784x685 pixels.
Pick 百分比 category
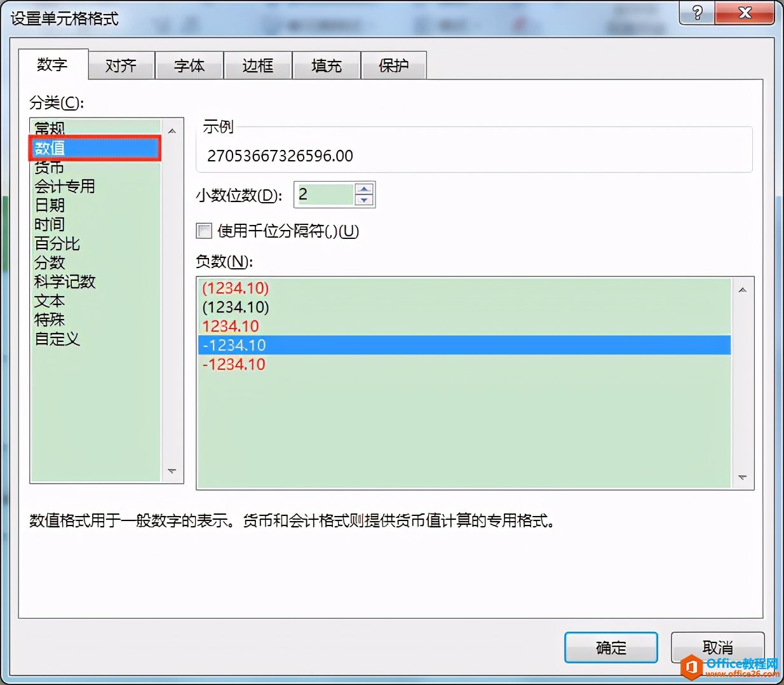(x=95, y=243)
